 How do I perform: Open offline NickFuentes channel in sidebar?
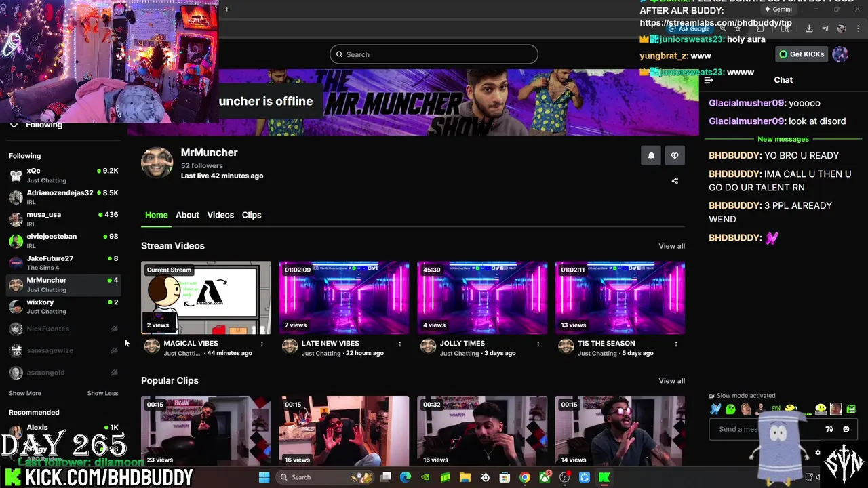pyautogui.click(x=63, y=329)
